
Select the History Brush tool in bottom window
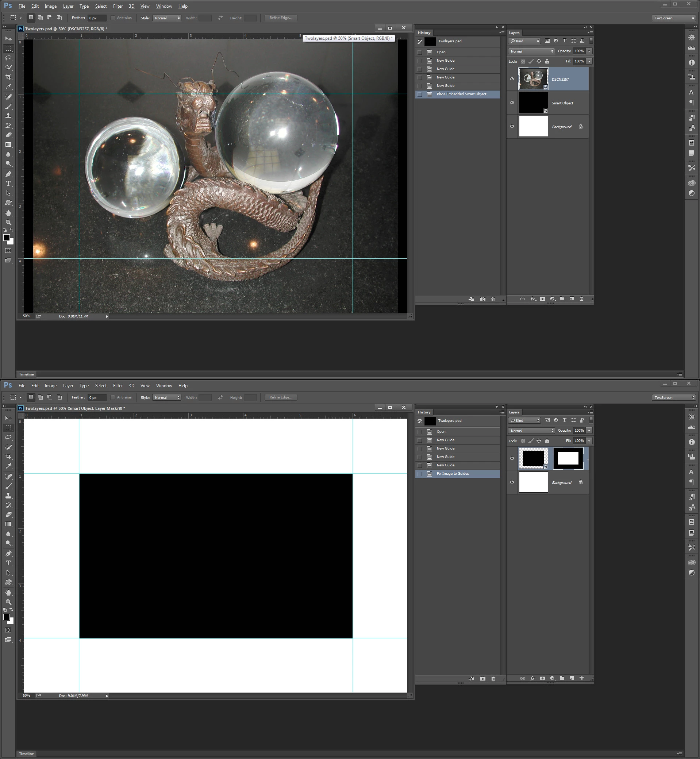8,505
